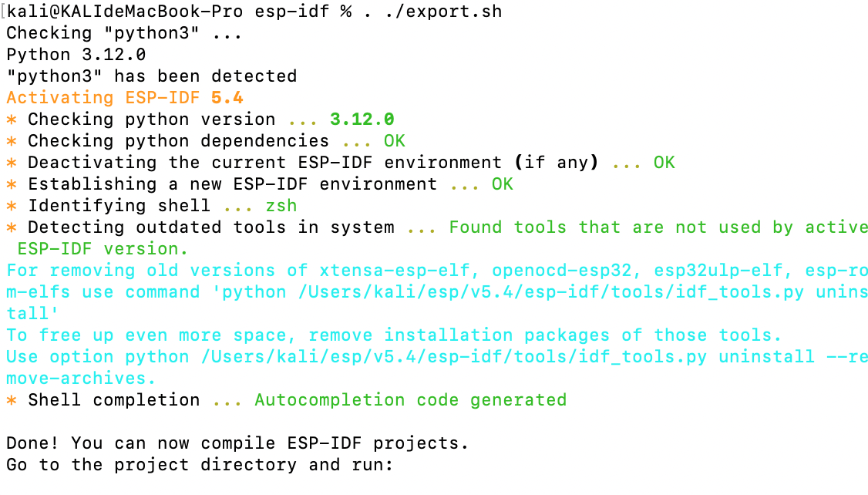Click the green "Autocompletion code generated" text
Image resolution: width=868 pixels, height=495 pixels.
[410, 400]
